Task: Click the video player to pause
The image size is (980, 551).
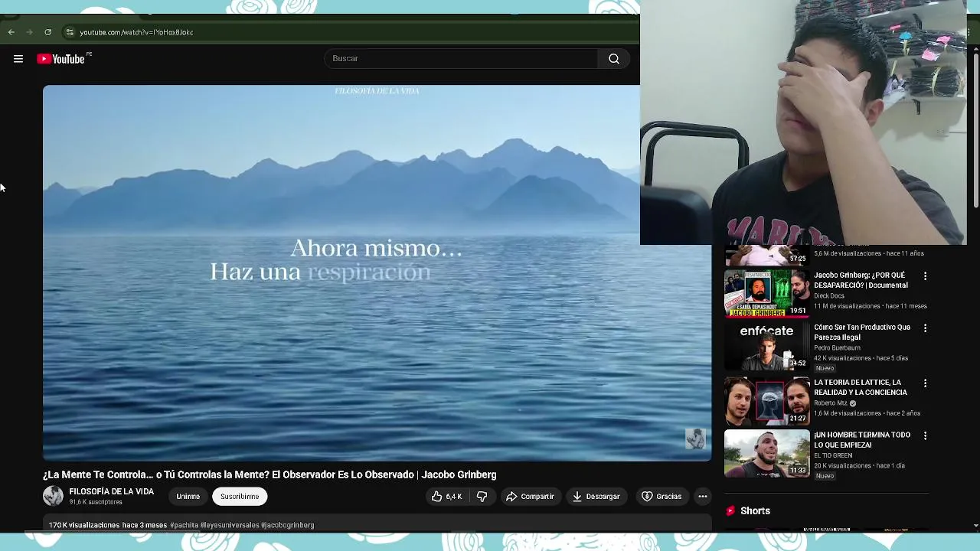Action: point(377,272)
